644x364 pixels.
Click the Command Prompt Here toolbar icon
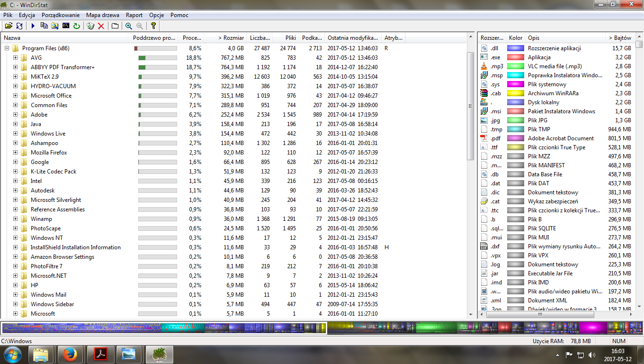[x=66, y=26]
